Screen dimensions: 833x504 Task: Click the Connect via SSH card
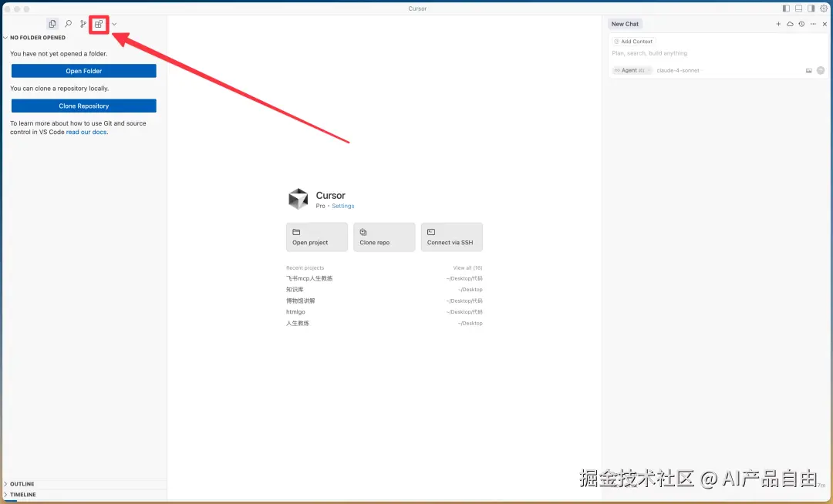(451, 237)
